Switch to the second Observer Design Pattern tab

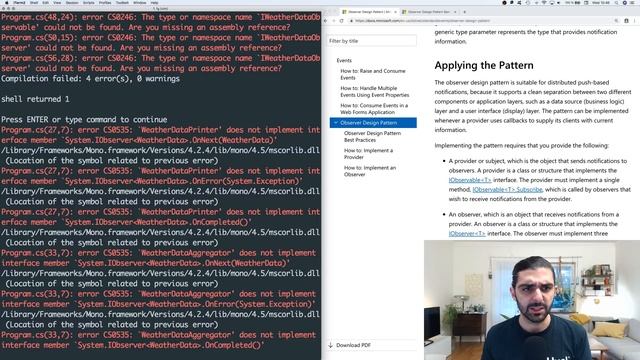coord(428,12)
